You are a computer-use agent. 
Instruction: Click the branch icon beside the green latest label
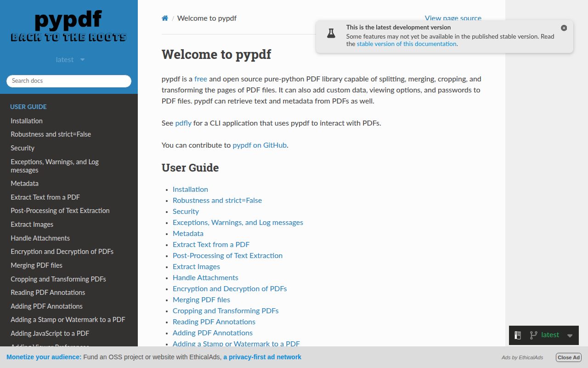[x=533, y=335]
